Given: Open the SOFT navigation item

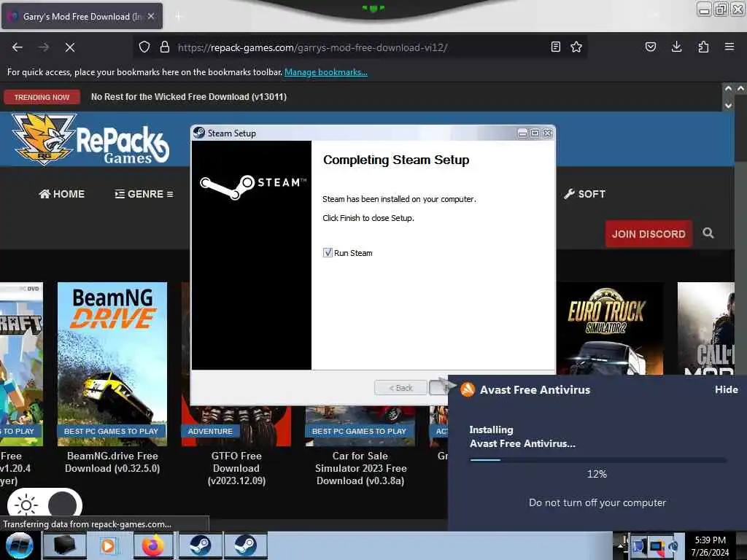Looking at the screenshot, I should [584, 194].
